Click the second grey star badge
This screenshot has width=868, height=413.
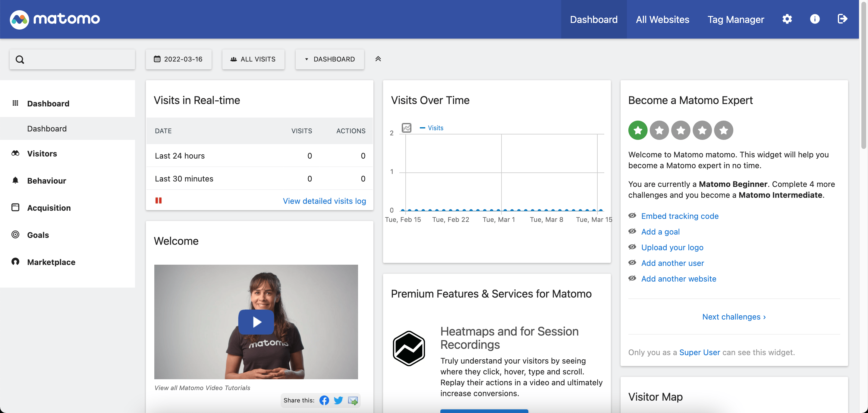[659, 130]
